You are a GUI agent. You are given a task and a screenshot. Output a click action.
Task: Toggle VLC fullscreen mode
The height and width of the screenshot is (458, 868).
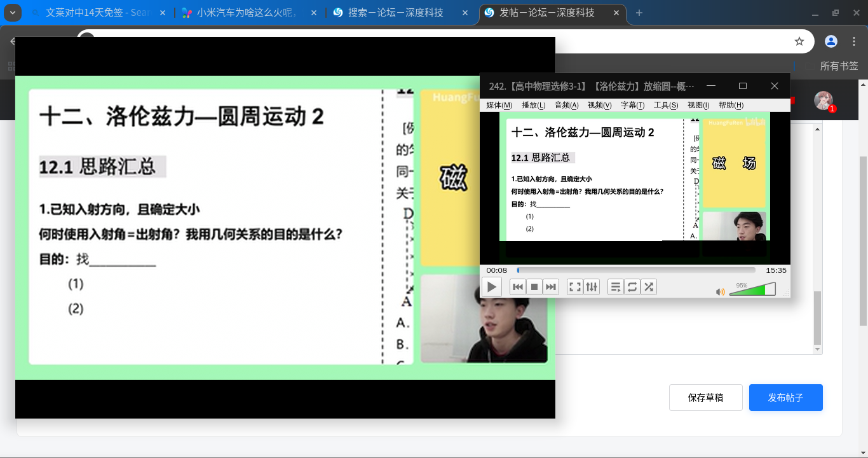pyautogui.click(x=575, y=287)
